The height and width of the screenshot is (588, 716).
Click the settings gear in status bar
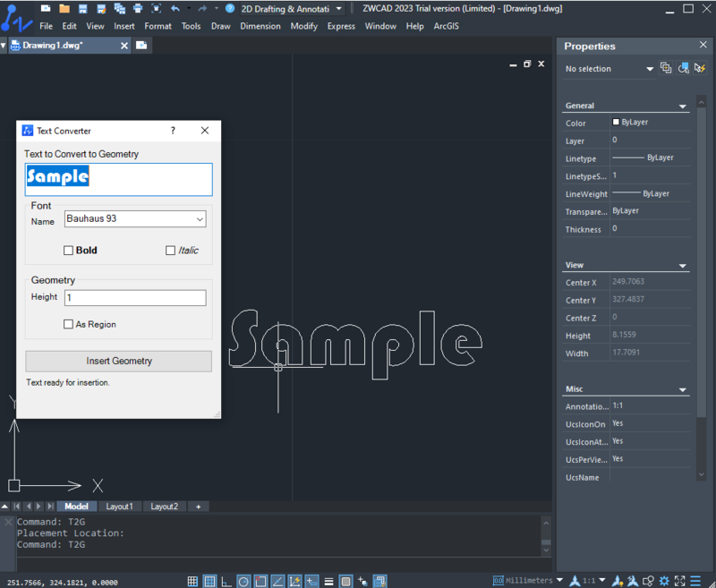[x=663, y=581]
